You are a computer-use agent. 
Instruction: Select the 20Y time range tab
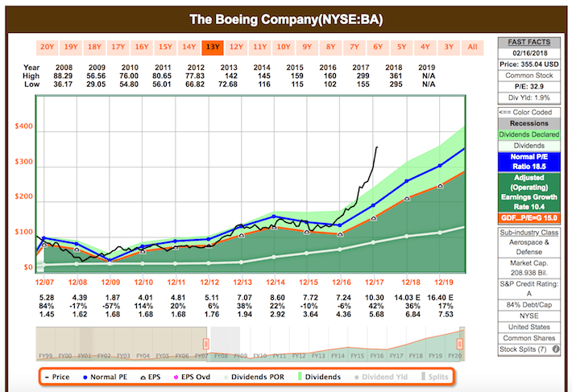[48, 47]
